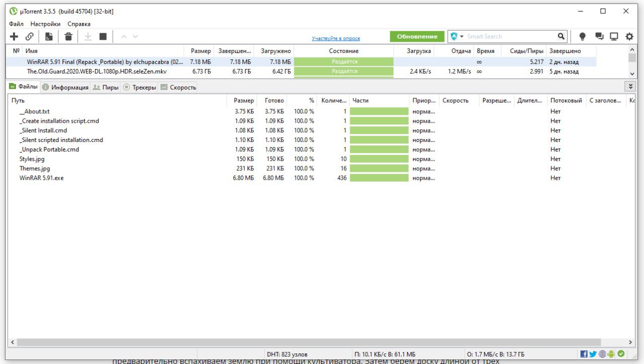Sort files by Потоковый column header
Viewport: 644px width, 364px height.
click(567, 100)
